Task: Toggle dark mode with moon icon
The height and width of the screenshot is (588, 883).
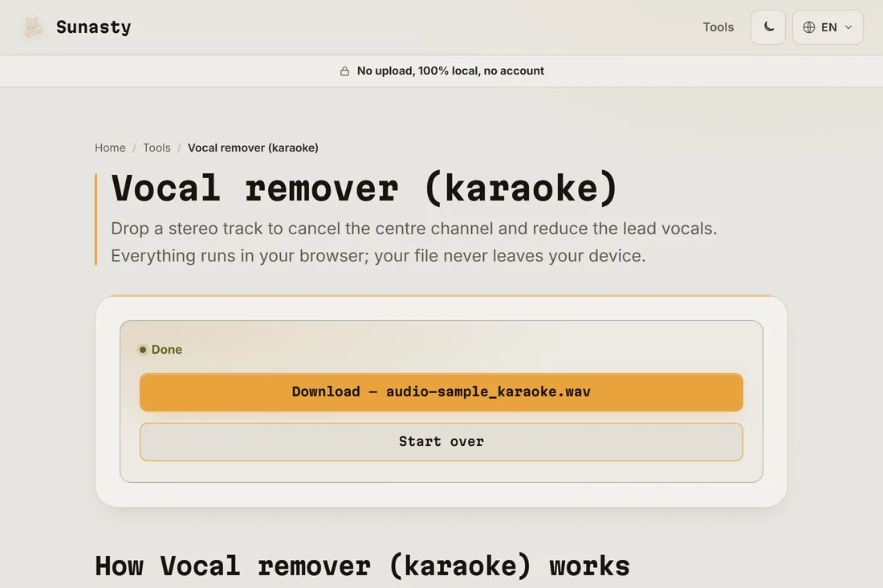Action: click(x=768, y=27)
